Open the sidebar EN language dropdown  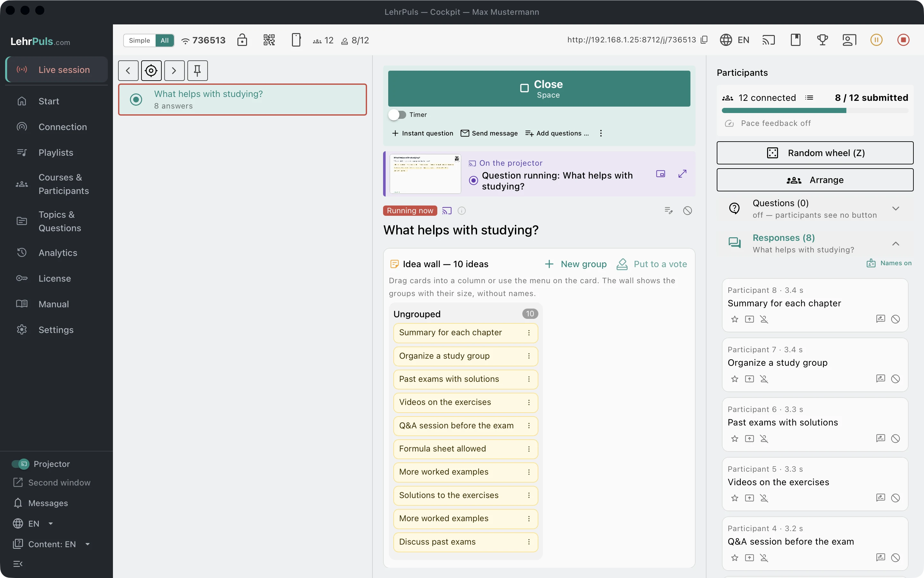click(33, 523)
